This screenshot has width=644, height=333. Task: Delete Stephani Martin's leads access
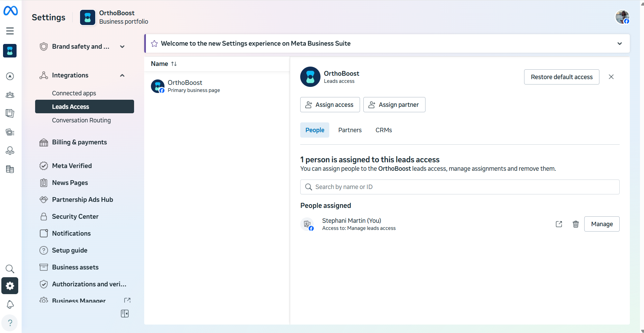(x=576, y=224)
